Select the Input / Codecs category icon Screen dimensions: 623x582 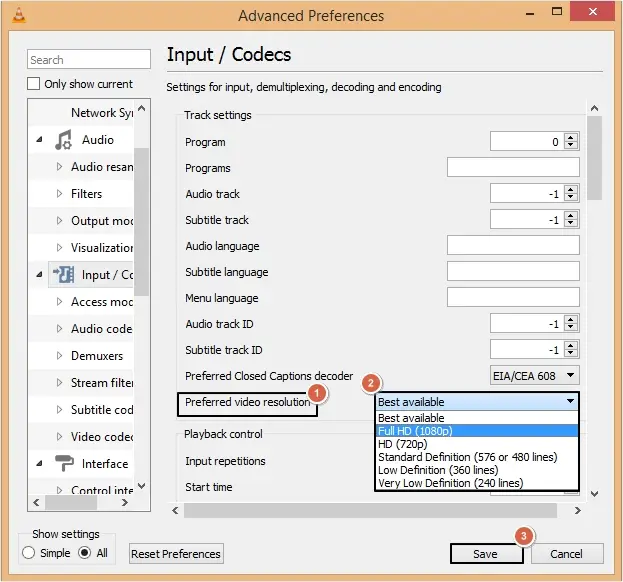pos(64,275)
